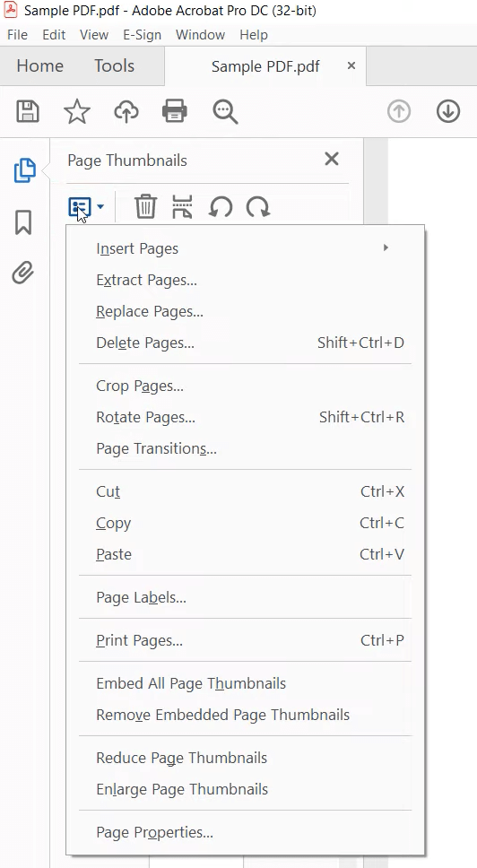Screen dimensions: 477x868
Task: Open Page Labels... option
Action: [x=245, y=597]
